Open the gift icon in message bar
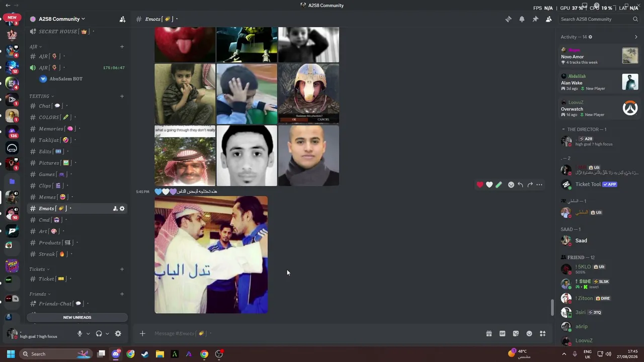This screenshot has height=362, width=644. point(489,333)
